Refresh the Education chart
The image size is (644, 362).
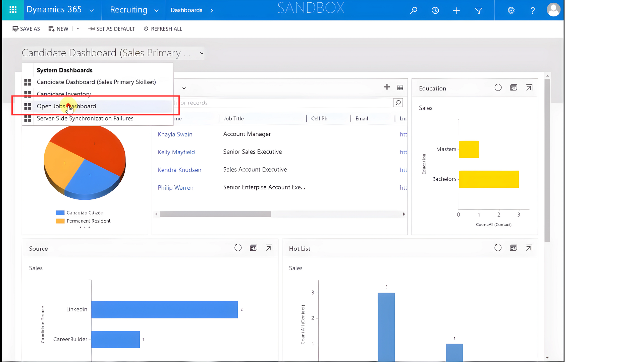[498, 88]
